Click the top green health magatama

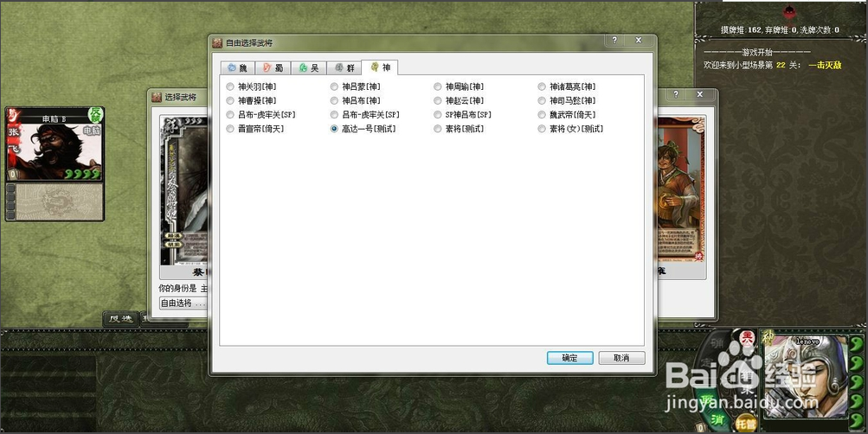coord(857,344)
